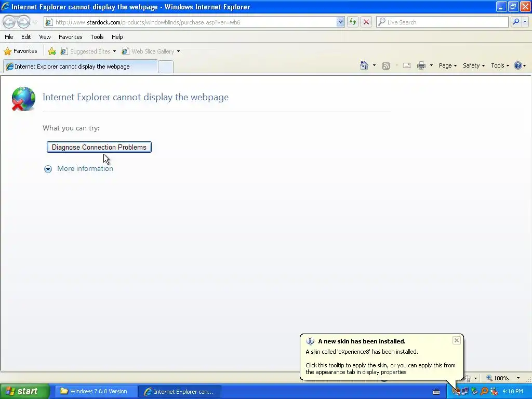532x399 pixels.
Task: Expand the More information arrow icon
Action: [48, 169]
